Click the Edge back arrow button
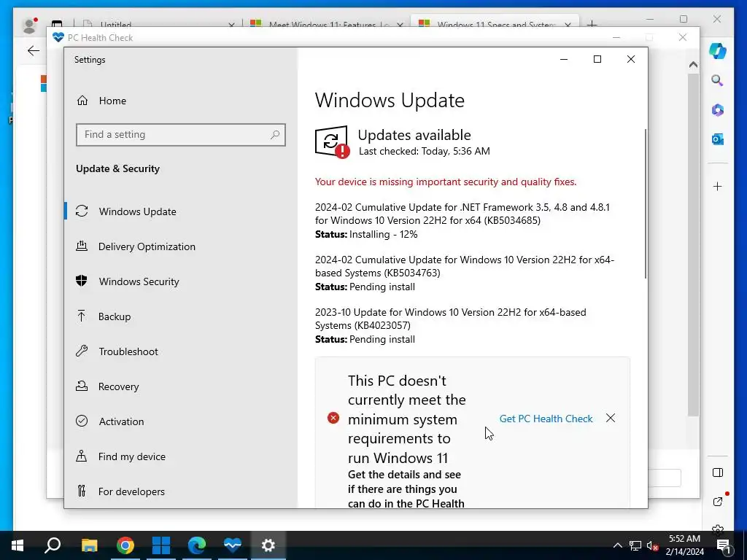 (x=34, y=51)
